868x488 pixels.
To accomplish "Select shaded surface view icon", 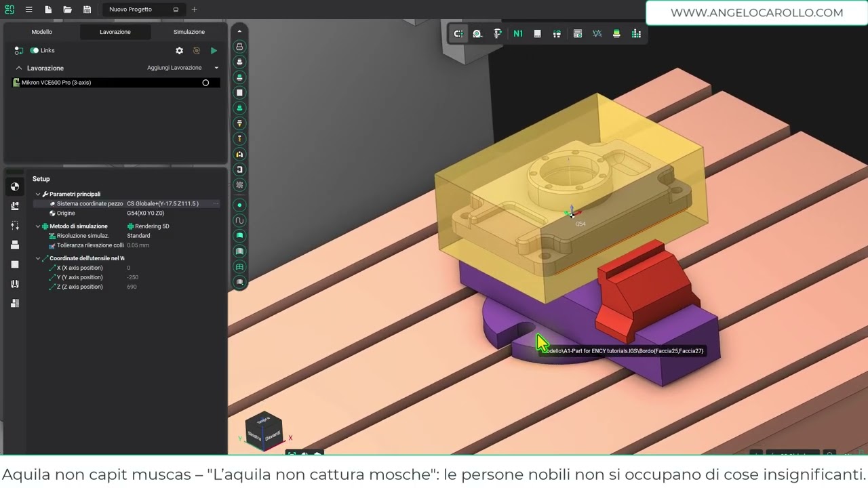I will tap(239, 236).
